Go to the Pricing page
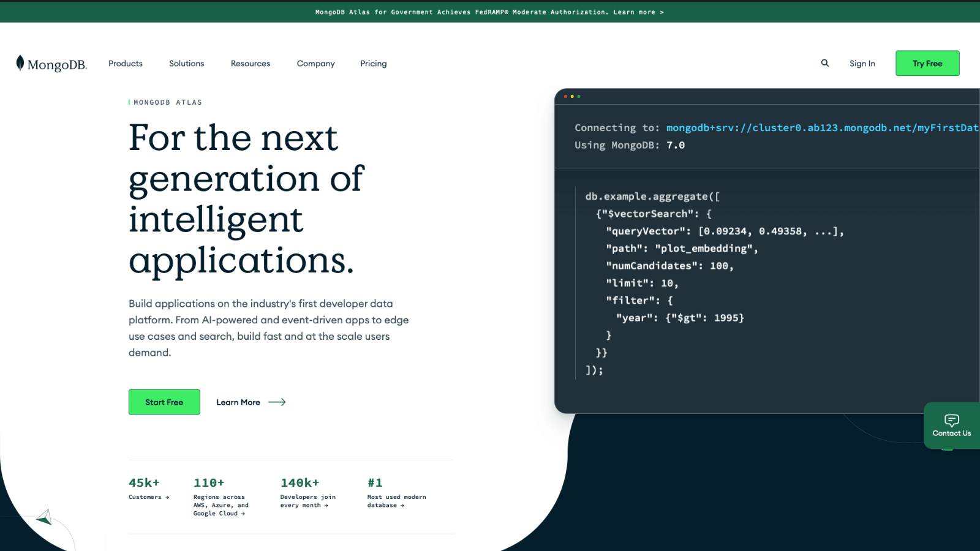The width and height of the screenshot is (980, 551). click(x=374, y=64)
